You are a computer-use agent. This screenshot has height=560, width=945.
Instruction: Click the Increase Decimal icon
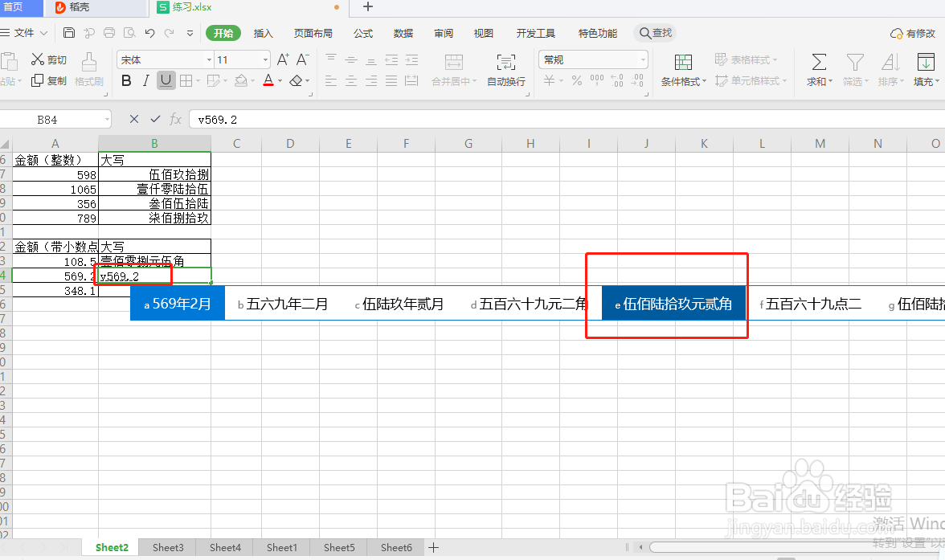[x=616, y=80]
